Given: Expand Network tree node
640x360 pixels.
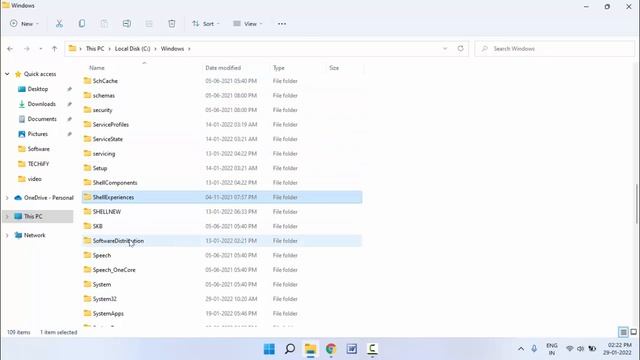Looking at the screenshot, I should [7, 236].
